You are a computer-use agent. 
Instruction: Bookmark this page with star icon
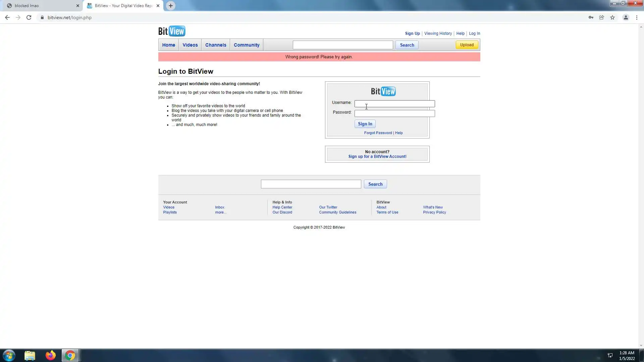612,17
